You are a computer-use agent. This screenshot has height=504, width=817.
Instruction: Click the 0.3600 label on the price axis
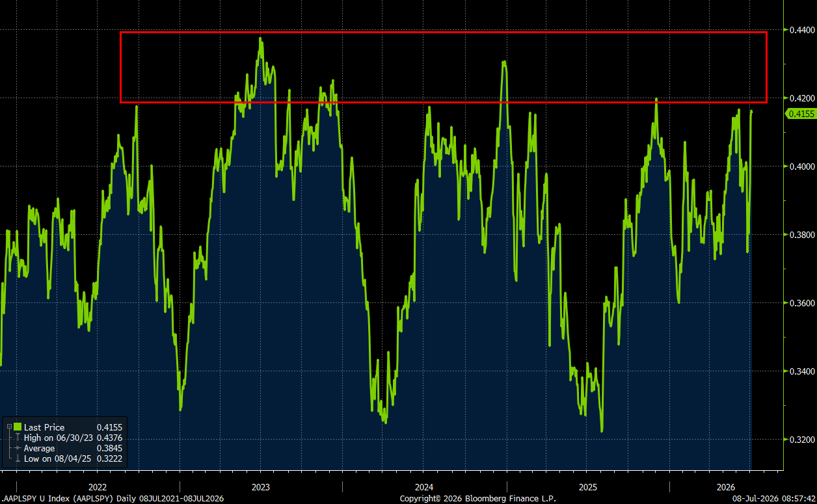(x=801, y=303)
